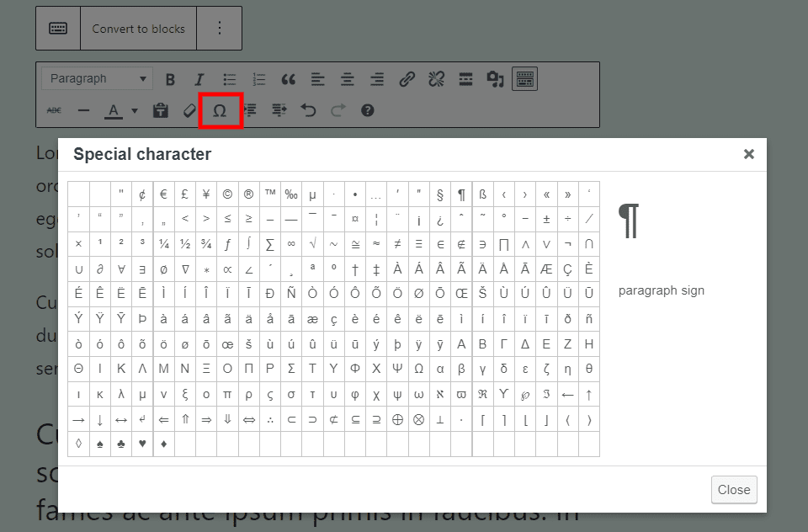Open the three-dot options menu
This screenshot has width=808, height=532.
[220, 28]
